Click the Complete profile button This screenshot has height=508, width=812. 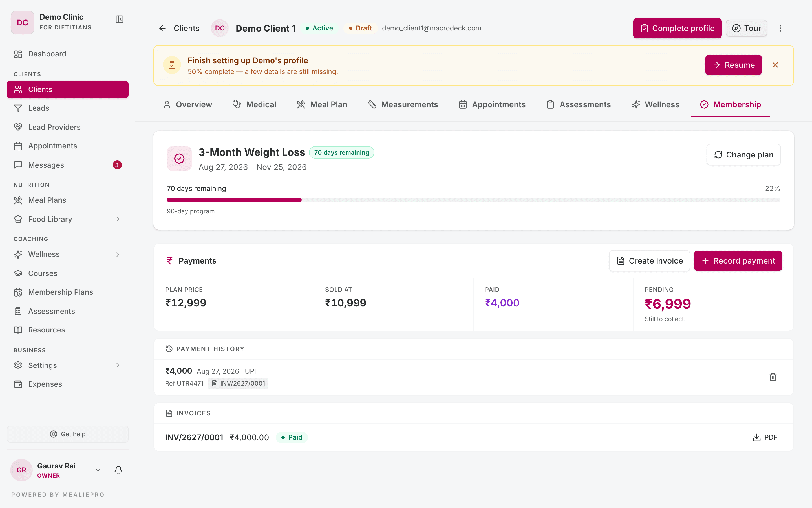click(x=677, y=28)
